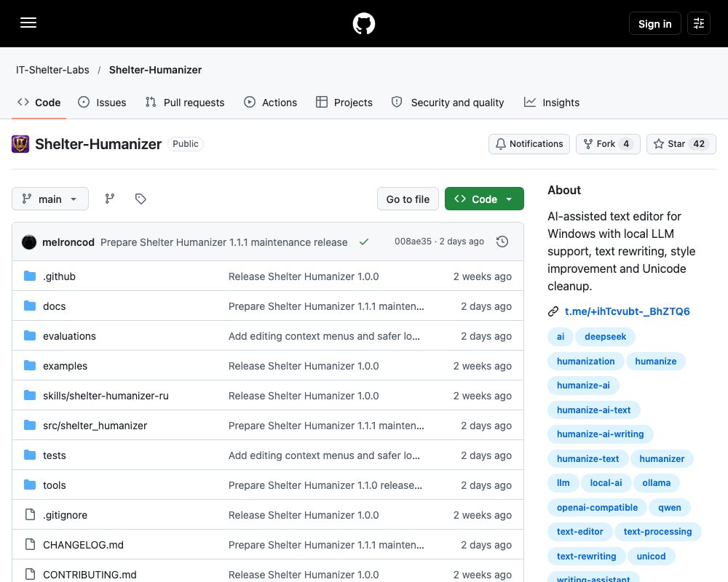728x582 pixels.
Task: Click the Shelter-Humanizer repository avatar
Action: [20, 144]
